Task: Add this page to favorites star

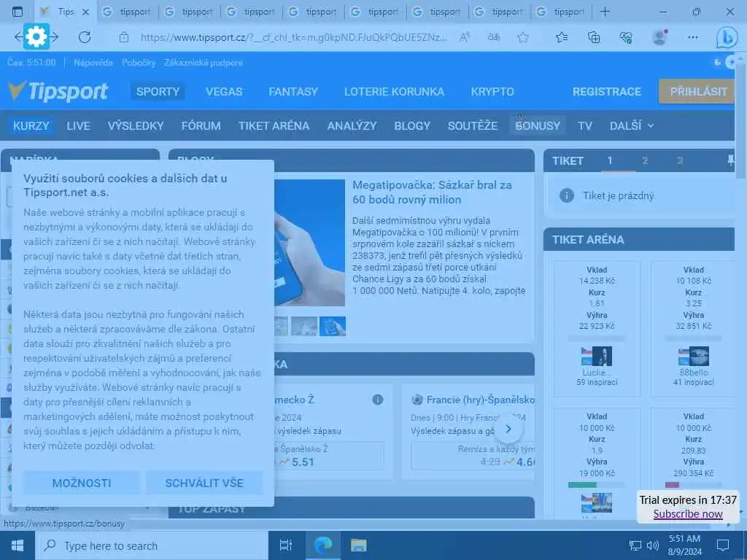Action: click(x=523, y=37)
